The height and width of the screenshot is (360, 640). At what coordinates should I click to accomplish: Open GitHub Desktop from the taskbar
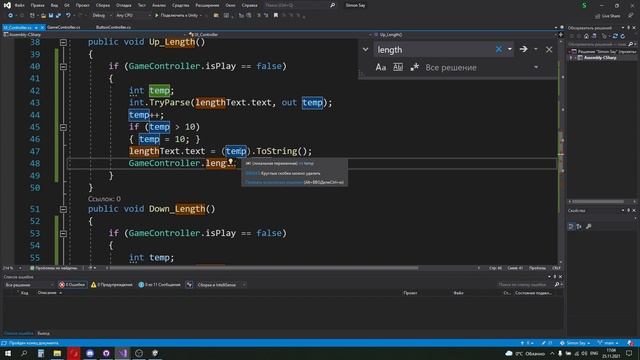pyautogui.click(x=106, y=353)
